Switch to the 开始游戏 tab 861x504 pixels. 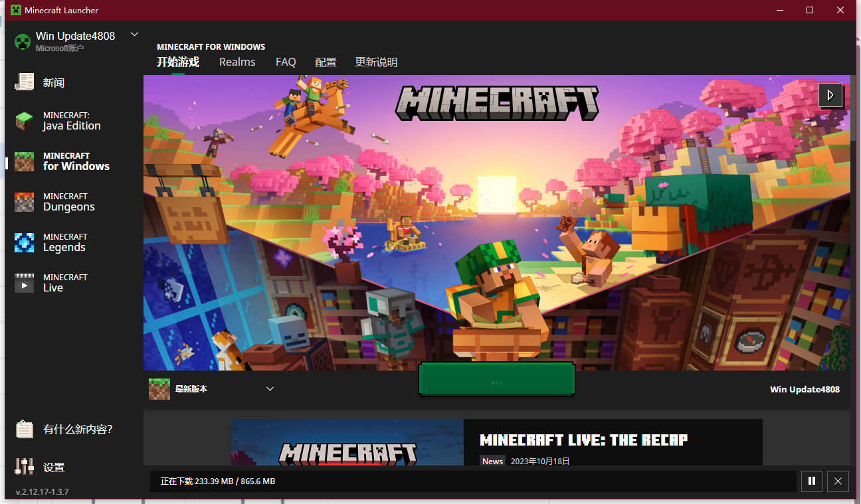tap(178, 62)
